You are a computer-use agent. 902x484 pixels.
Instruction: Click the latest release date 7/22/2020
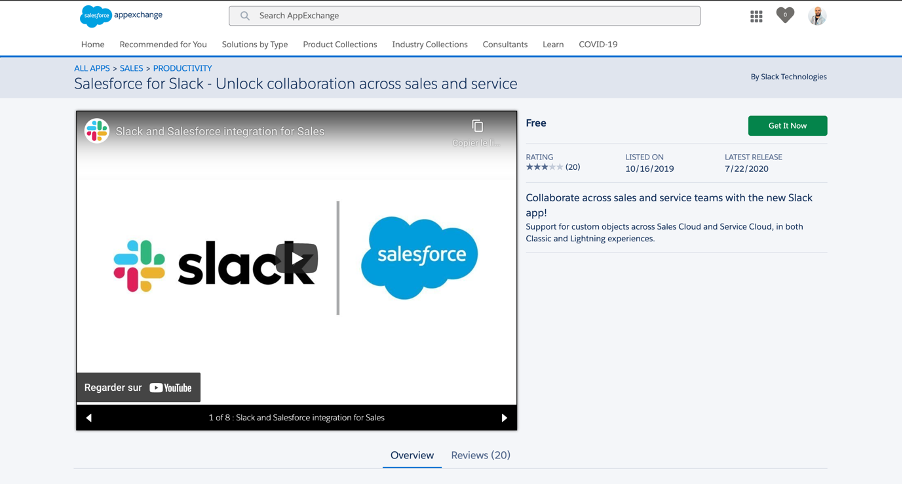point(746,169)
